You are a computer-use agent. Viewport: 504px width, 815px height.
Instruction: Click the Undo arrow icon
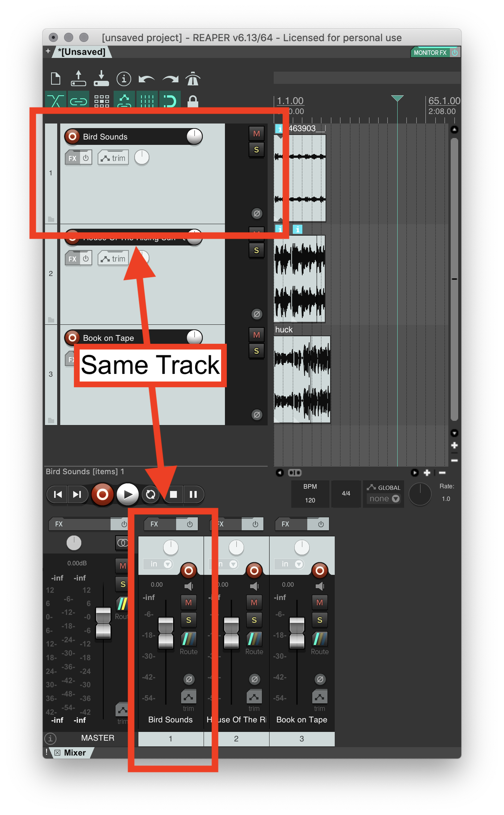point(146,79)
